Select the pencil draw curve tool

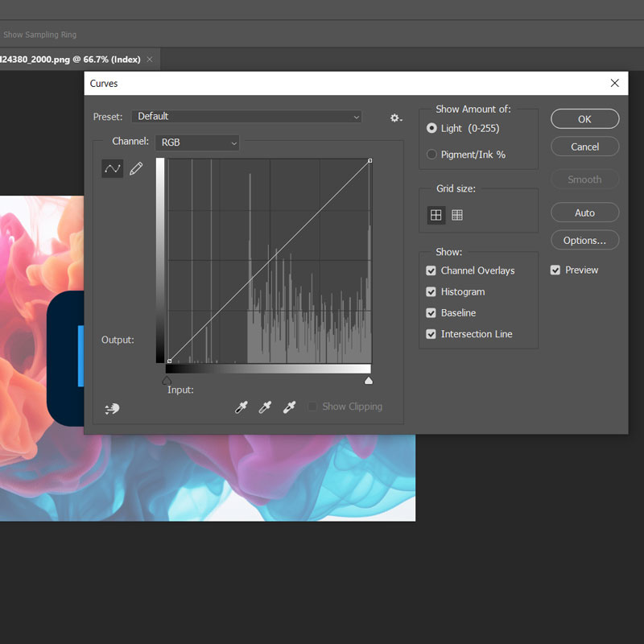click(136, 168)
